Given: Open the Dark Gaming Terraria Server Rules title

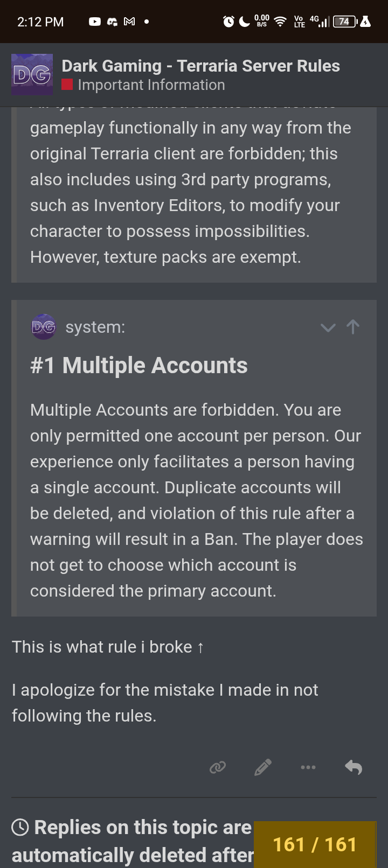Looking at the screenshot, I should coord(200,66).
